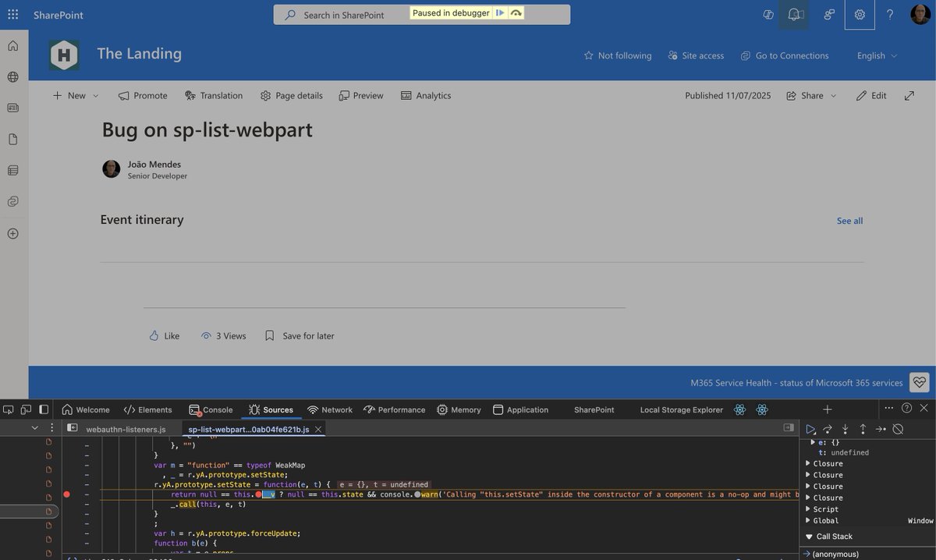Switch to the Performance tab
The image size is (936, 560).
coord(394,409)
